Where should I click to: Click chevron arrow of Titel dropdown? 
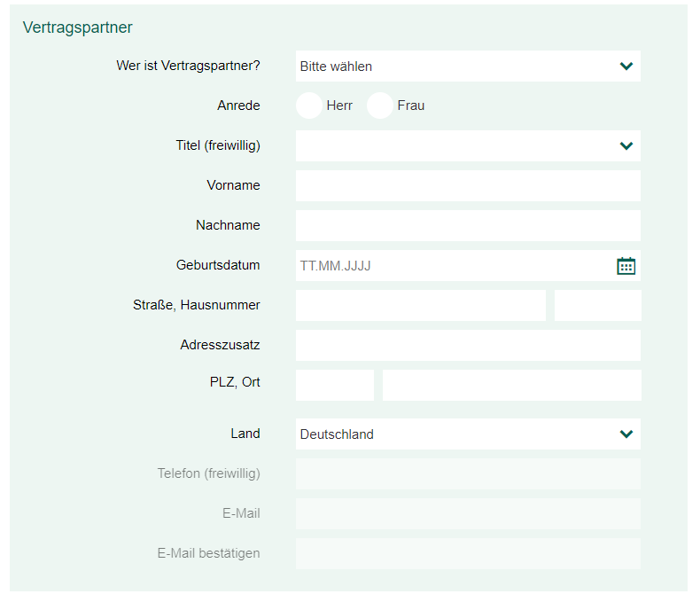(x=626, y=145)
